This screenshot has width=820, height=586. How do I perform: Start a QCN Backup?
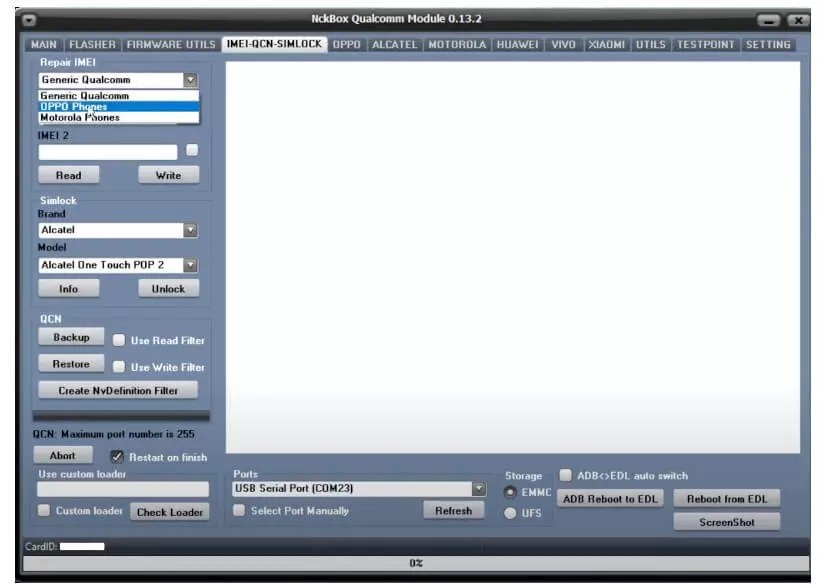tap(71, 337)
